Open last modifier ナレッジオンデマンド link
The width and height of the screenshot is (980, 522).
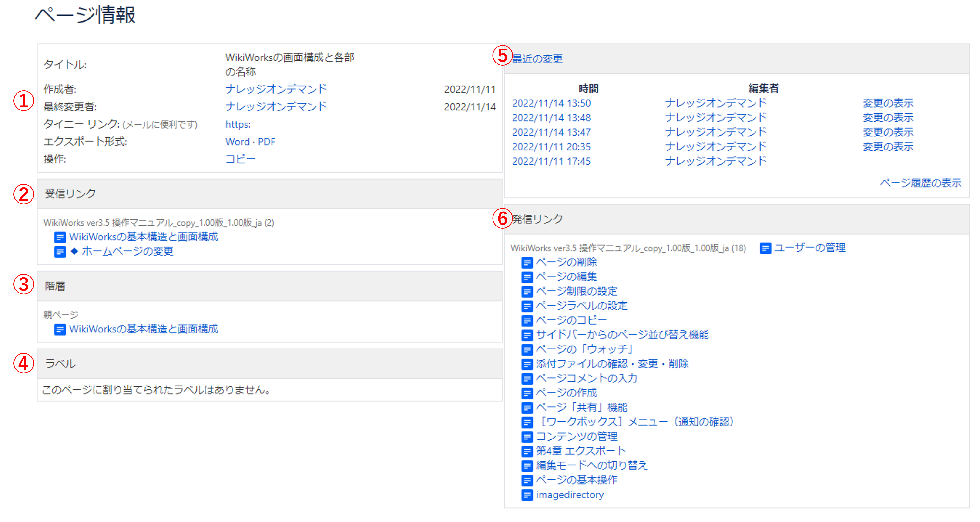pos(276,106)
